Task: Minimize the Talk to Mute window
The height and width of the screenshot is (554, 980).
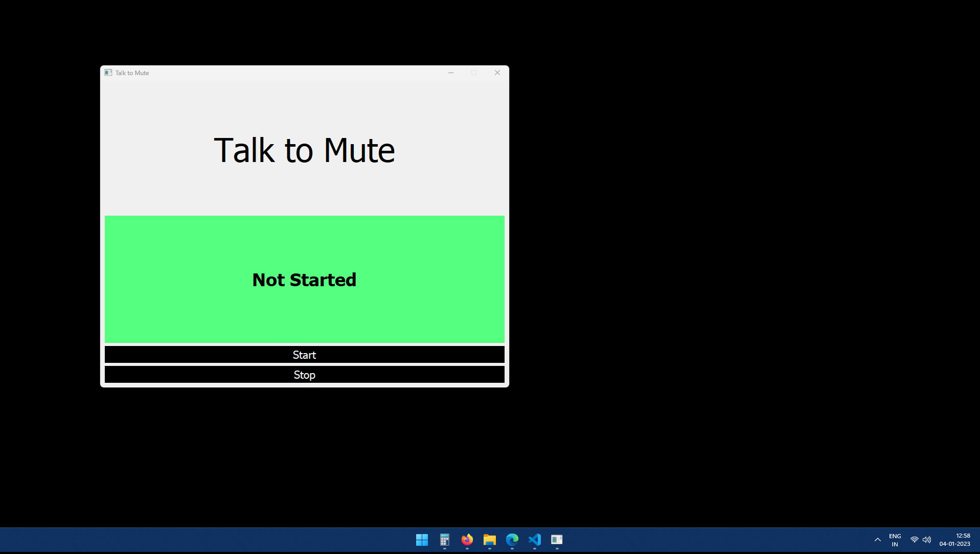Action: (x=450, y=73)
